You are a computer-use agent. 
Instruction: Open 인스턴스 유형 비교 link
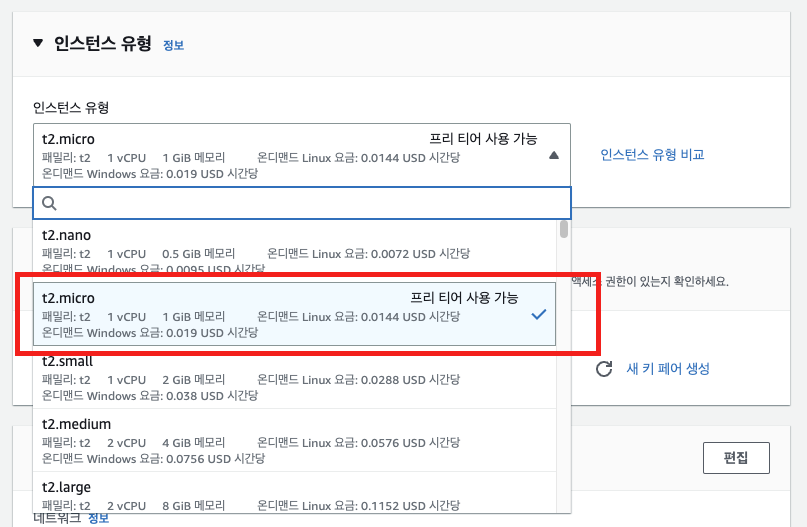coord(652,154)
